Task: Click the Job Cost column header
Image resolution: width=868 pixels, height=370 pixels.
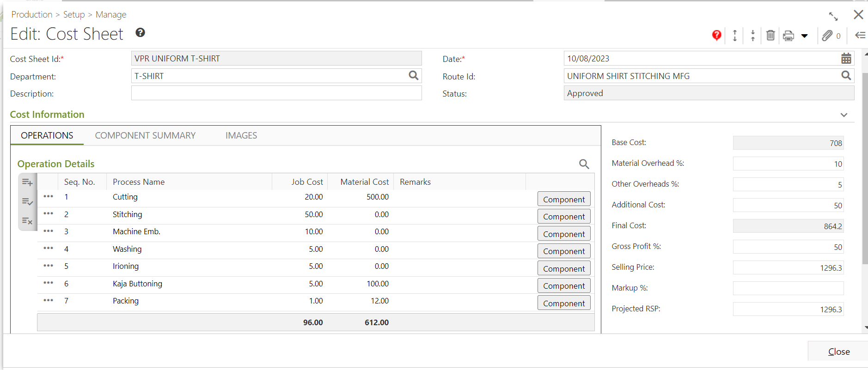Action: tap(300, 182)
